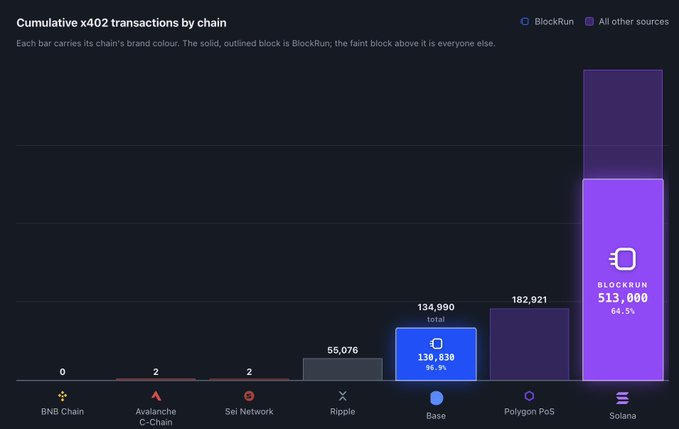Select the Polygon PoS dark purple bar

coord(529,344)
